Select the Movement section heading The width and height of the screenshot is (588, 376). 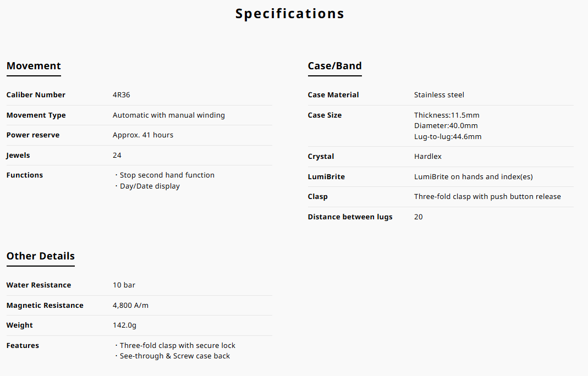pyautogui.click(x=34, y=66)
